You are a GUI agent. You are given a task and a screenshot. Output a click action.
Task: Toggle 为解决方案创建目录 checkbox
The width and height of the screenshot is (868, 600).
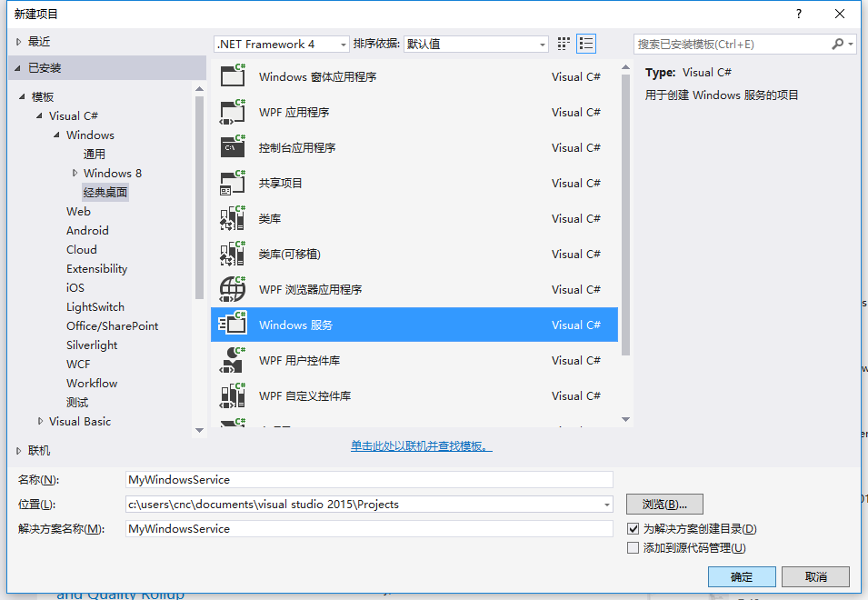pyautogui.click(x=634, y=529)
